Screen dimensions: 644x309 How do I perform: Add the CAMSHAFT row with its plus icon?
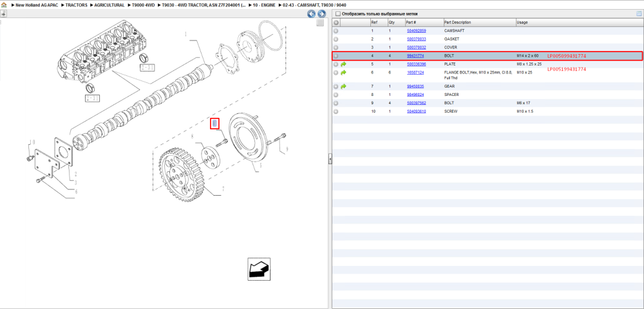[x=336, y=31]
